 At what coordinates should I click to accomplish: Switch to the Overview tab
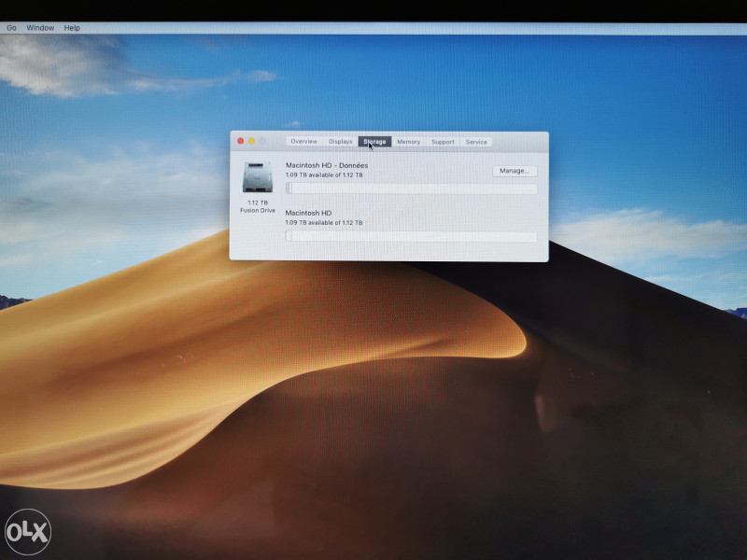304,142
